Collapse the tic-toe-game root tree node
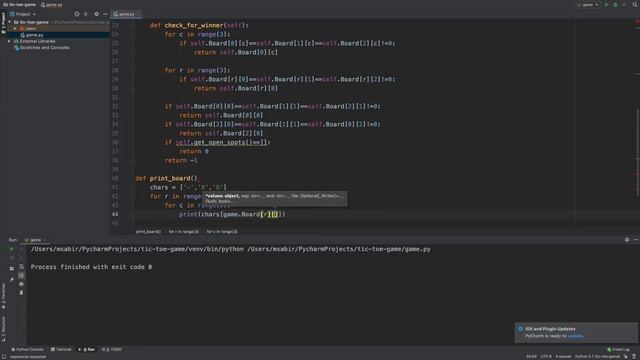 coord(9,22)
